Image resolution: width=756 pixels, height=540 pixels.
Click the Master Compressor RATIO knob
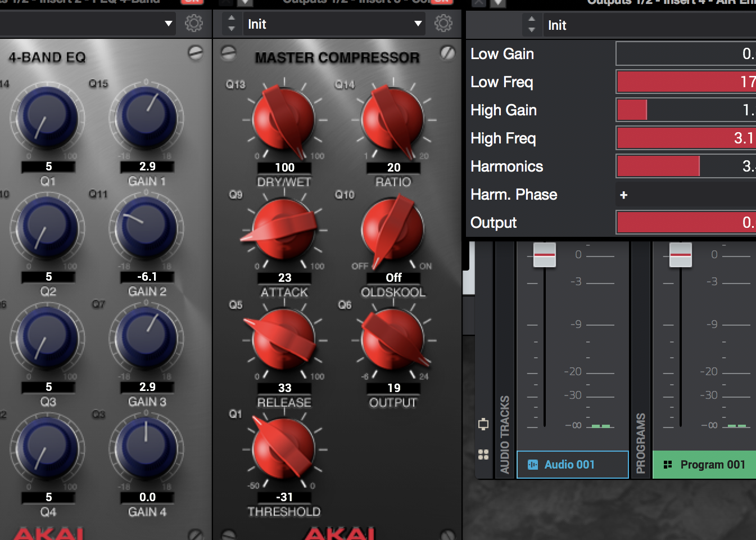393,120
